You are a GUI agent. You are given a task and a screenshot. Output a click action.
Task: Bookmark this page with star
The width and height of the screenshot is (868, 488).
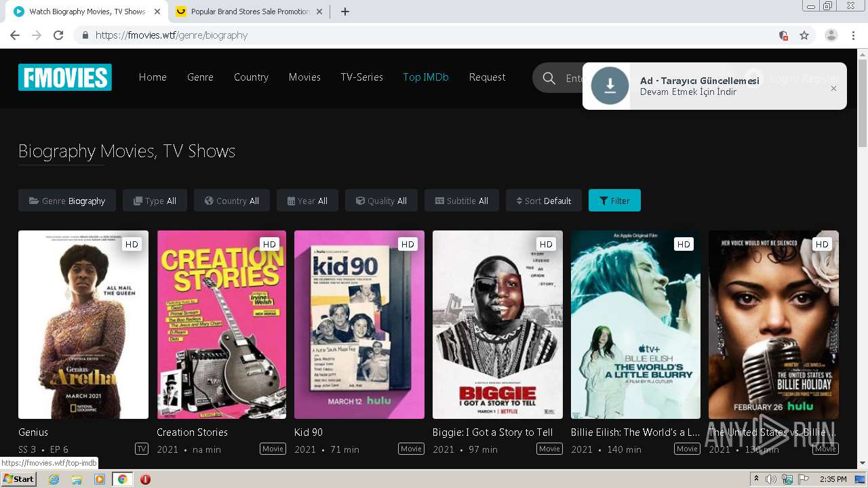(804, 35)
